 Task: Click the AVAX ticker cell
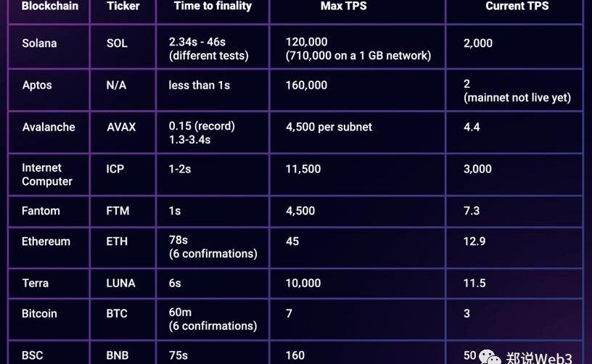[x=122, y=127]
